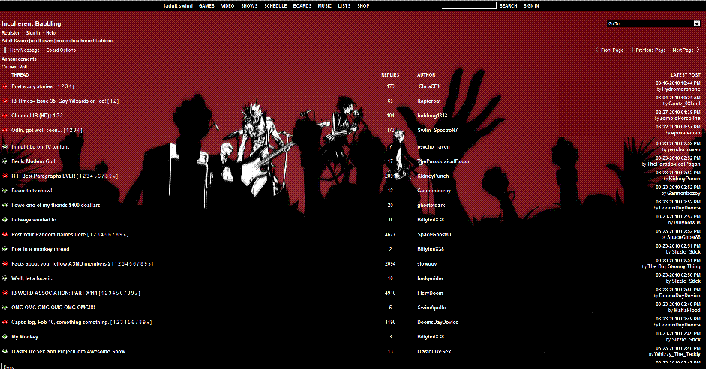Screen dimensions: 706x369
Task: Open the board jump dropdown at top right
Action: click(653, 23)
